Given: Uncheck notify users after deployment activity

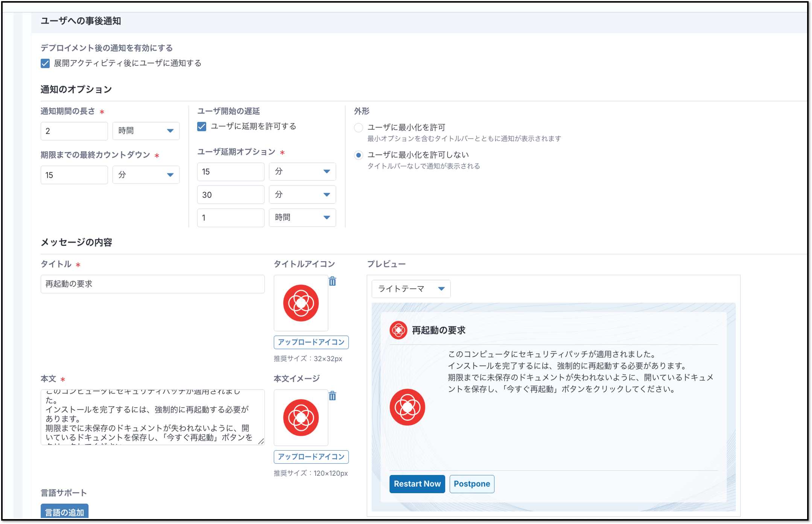Looking at the screenshot, I should pos(45,63).
